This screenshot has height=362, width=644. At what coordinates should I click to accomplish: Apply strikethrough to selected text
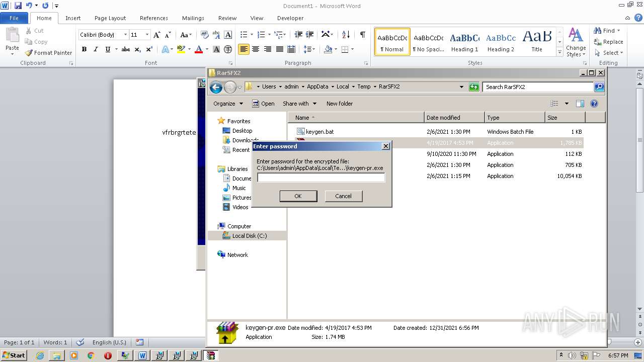[126, 49]
